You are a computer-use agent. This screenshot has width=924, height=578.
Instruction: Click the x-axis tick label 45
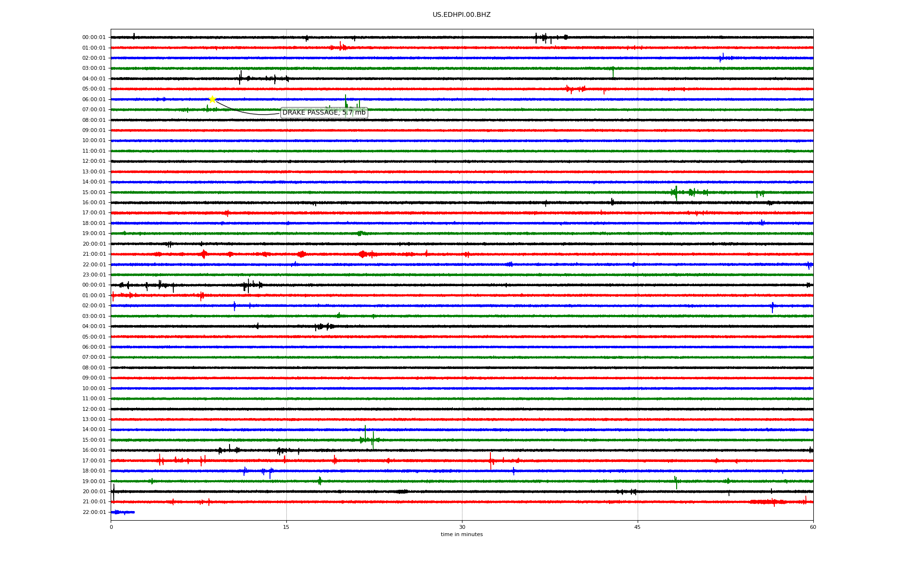[638, 527]
